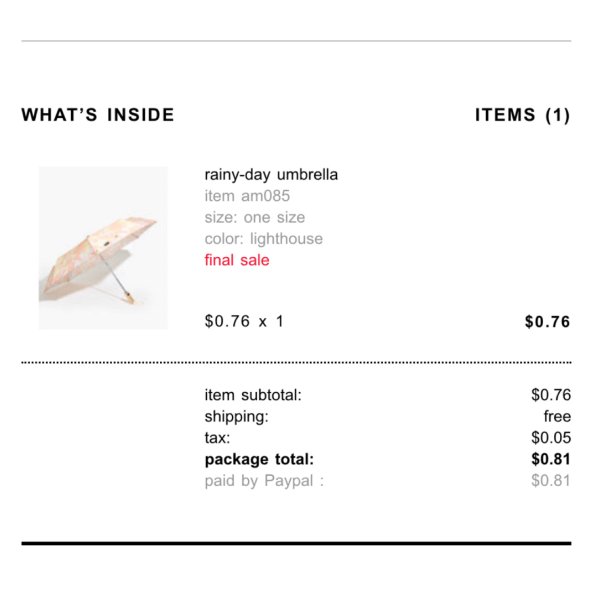Click the item subtotal label
The height and width of the screenshot is (600, 600).
pos(253,395)
